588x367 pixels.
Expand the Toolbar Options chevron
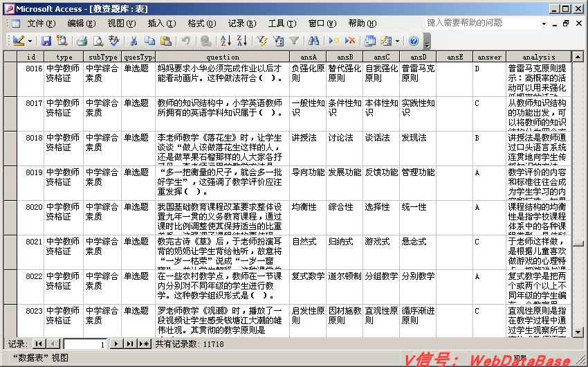427,41
